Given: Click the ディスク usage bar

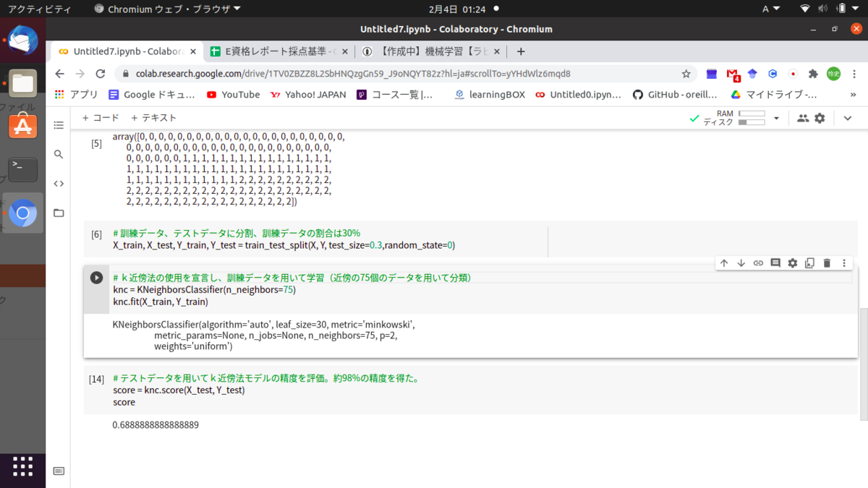Looking at the screenshot, I should click(x=752, y=122).
